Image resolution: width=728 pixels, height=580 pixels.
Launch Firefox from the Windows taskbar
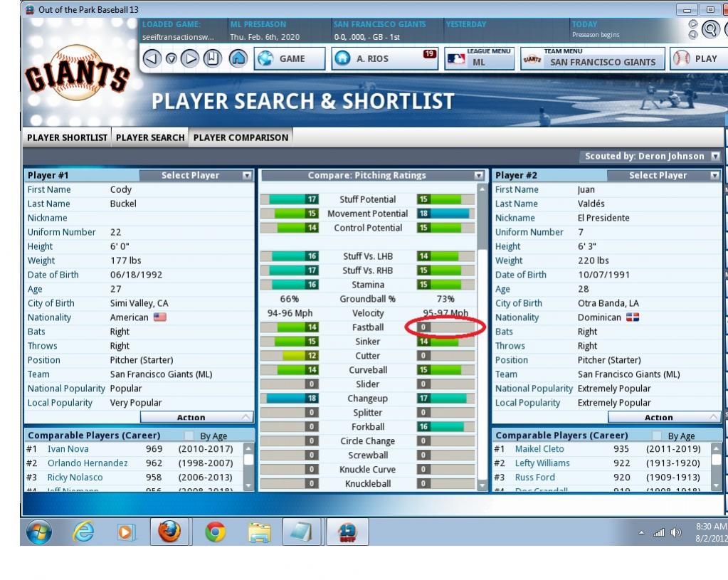point(169,532)
